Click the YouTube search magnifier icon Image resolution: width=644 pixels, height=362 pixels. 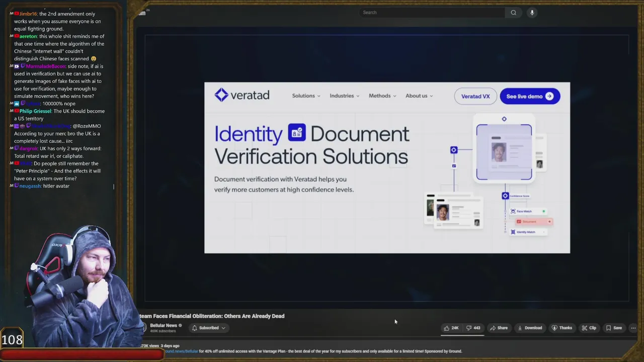[513, 13]
